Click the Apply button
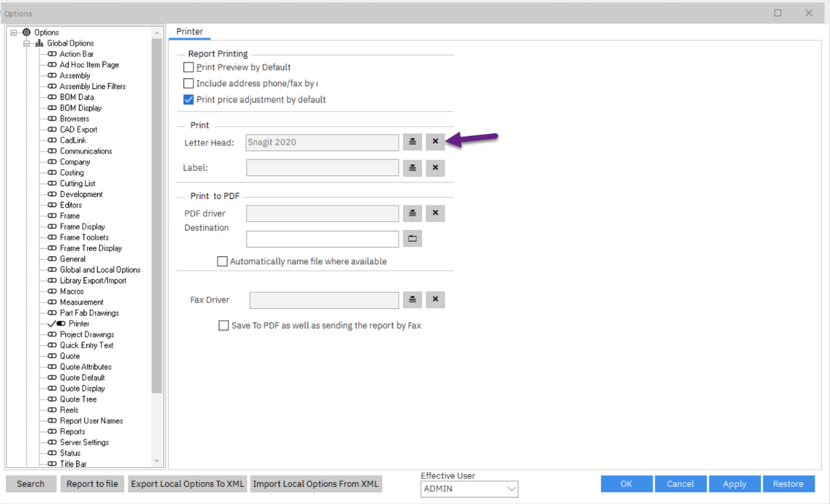 [x=734, y=484]
